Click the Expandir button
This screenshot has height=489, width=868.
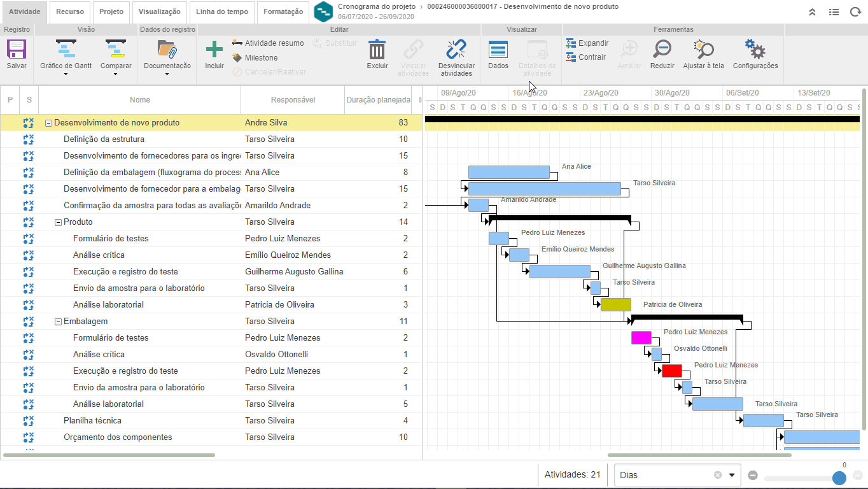[x=587, y=43]
